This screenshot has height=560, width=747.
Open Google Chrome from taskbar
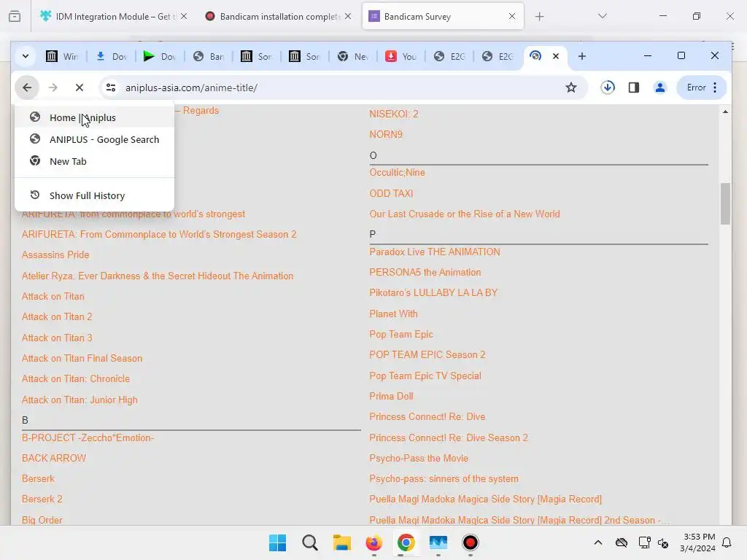(406, 542)
